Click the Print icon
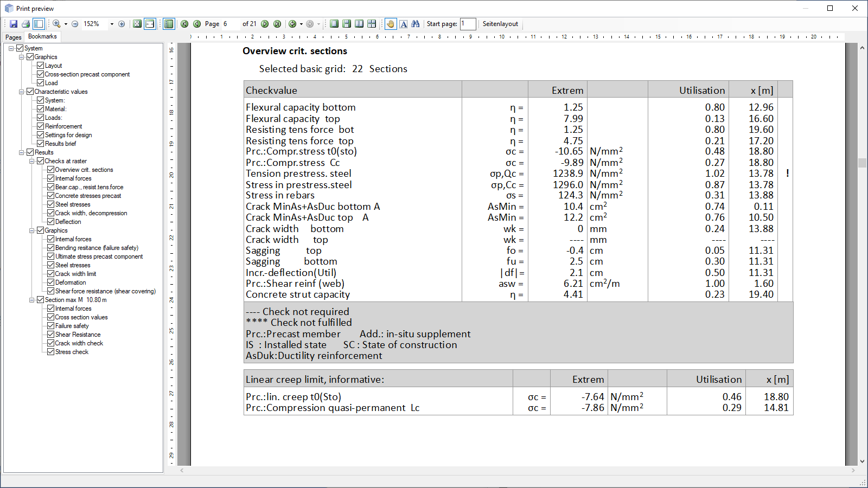Image resolution: width=868 pixels, height=488 pixels. [25, 24]
